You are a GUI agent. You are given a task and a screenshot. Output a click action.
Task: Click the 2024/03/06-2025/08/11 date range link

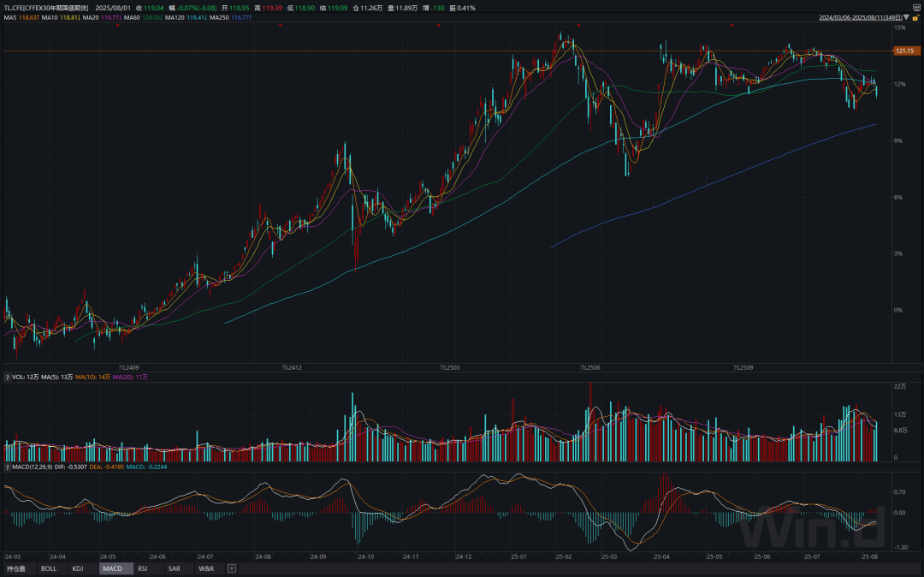(861, 18)
